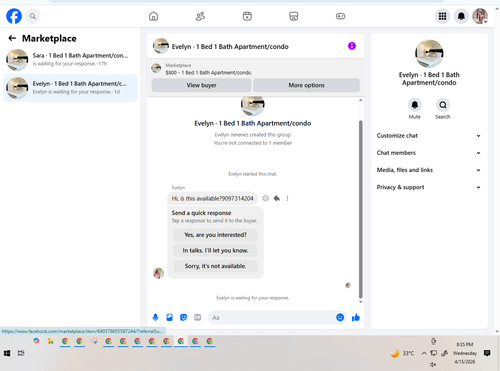
Task: Open more options for Evelyn's message
Action: (x=287, y=198)
